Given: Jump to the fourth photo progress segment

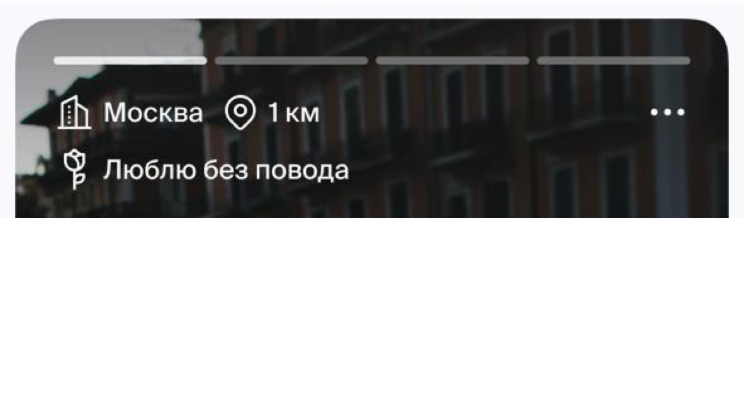Looking at the screenshot, I should pos(614,61).
